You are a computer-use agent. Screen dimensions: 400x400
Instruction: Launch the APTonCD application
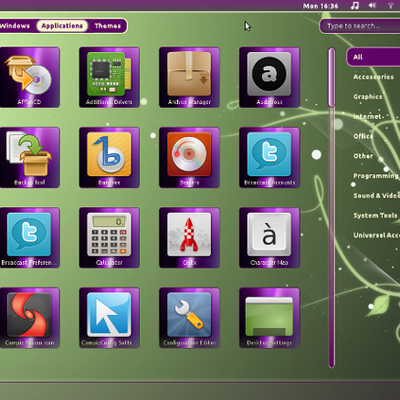[29, 77]
